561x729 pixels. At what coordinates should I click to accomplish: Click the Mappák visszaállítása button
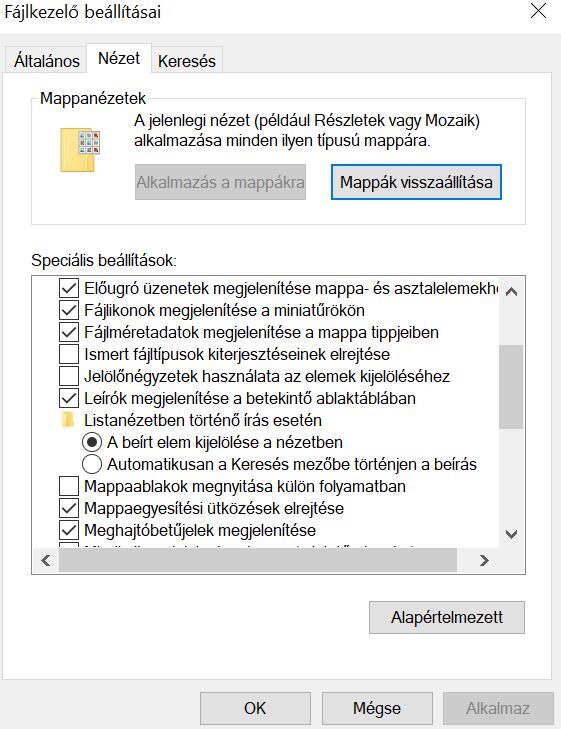point(416,182)
